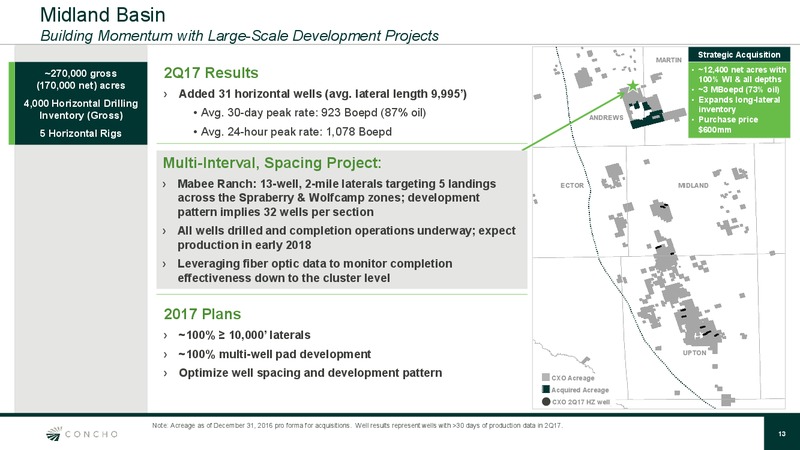Click the 'CXO 2Q17 HZ well' legend label

[581, 402]
